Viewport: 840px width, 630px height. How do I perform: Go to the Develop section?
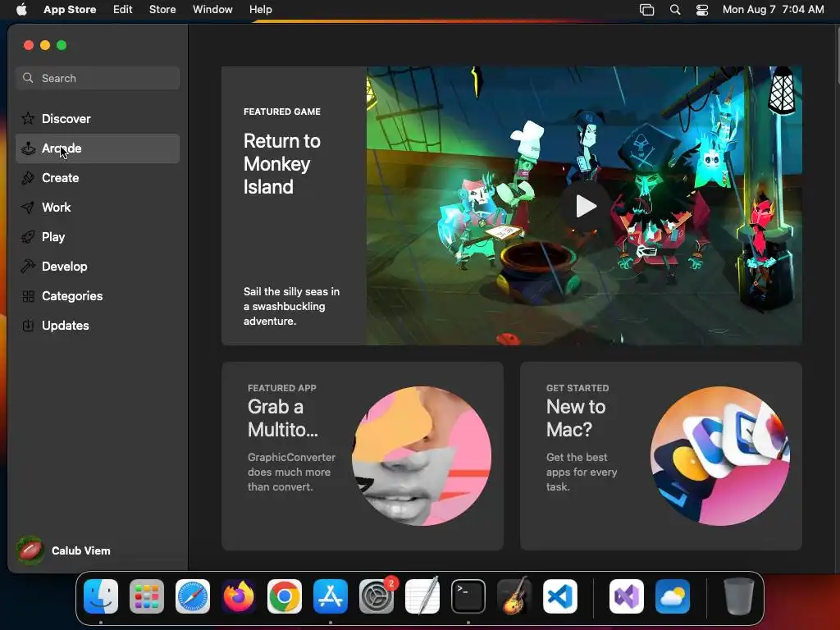98,267
